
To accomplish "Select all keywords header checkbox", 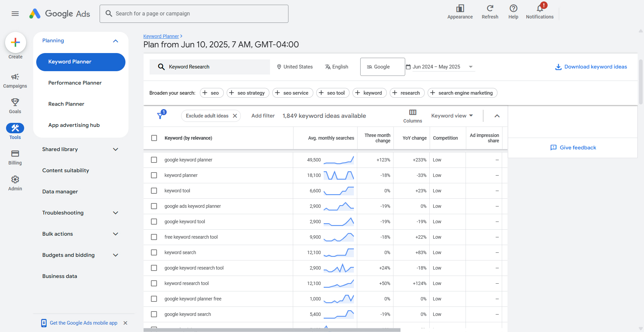I will [x=154, y=138].
